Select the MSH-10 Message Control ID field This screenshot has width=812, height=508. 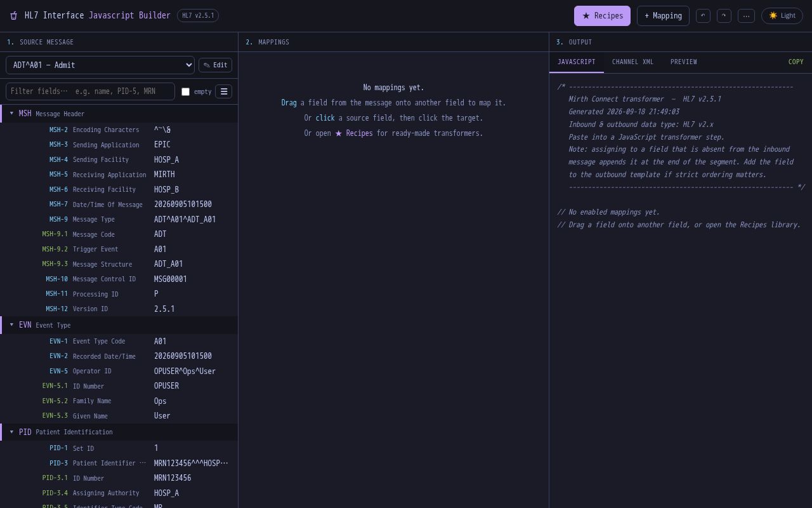point(119,279)
